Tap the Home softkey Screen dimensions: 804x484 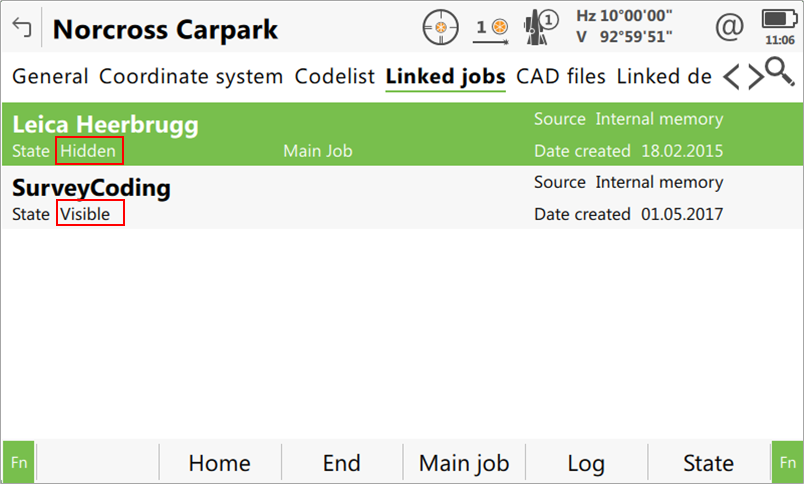click(x=219, y=463)
